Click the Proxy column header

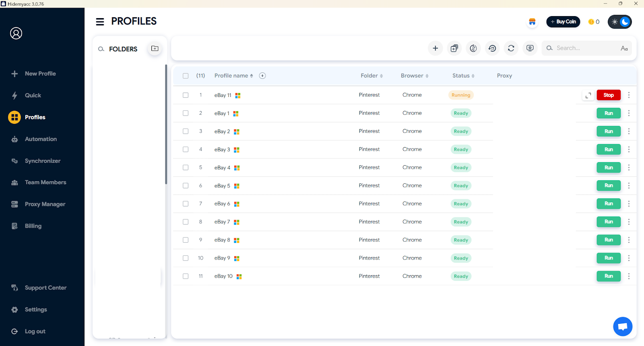[504, 76]
